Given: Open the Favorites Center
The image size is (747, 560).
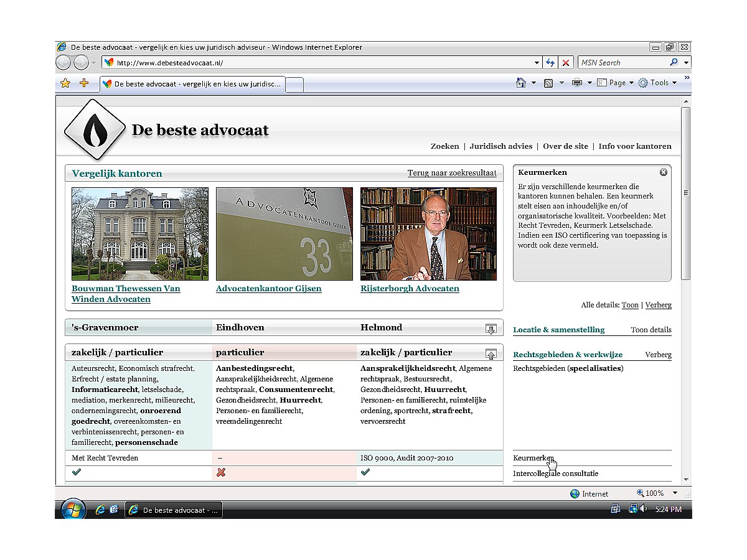Looking at the screenshot, I should 65,82.
